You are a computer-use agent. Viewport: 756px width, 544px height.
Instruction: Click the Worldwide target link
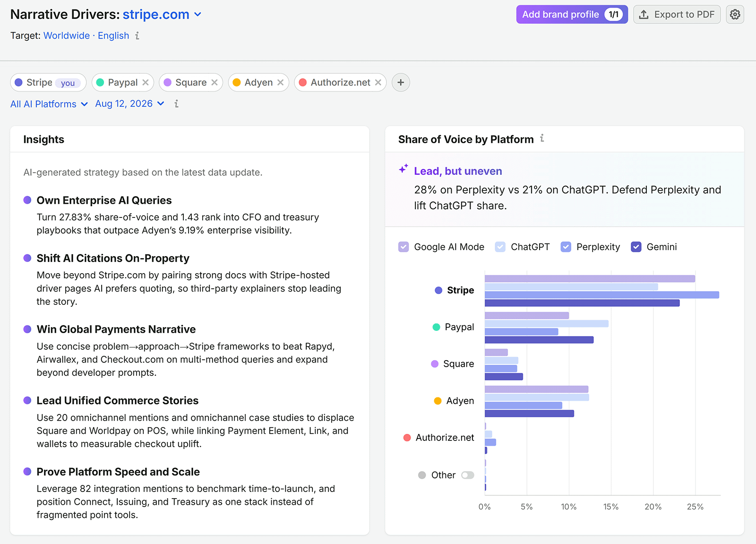point(67,35)
